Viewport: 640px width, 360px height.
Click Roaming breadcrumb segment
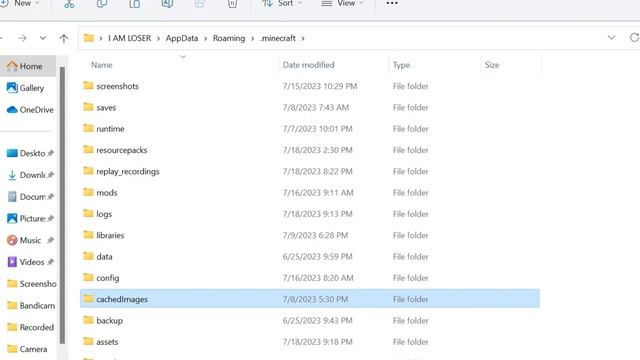[229, 38]
